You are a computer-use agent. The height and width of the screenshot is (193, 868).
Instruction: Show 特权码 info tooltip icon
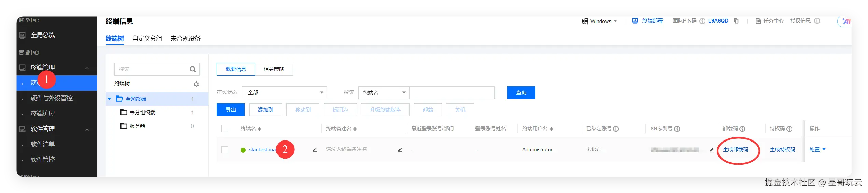coord(789,129)
